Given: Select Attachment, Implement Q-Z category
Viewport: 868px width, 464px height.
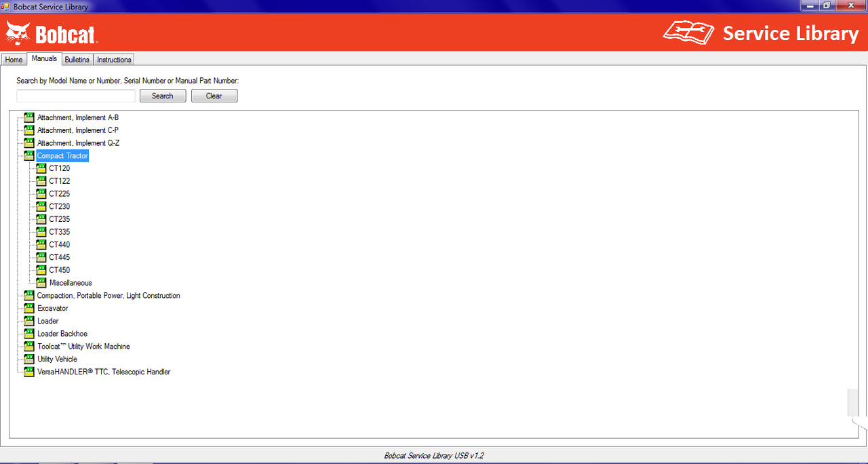Looking at the screenshot, I should (x=78, y=143).
